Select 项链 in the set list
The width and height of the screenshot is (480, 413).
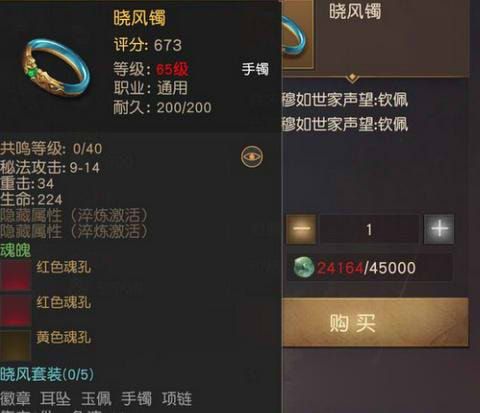click(x=177, y=399)
